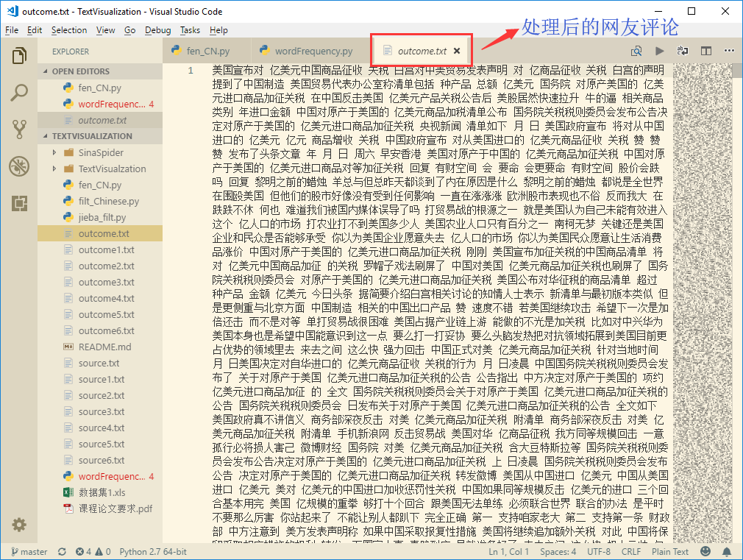
Task: Open the Help menu
Action: tap(218, 30)
